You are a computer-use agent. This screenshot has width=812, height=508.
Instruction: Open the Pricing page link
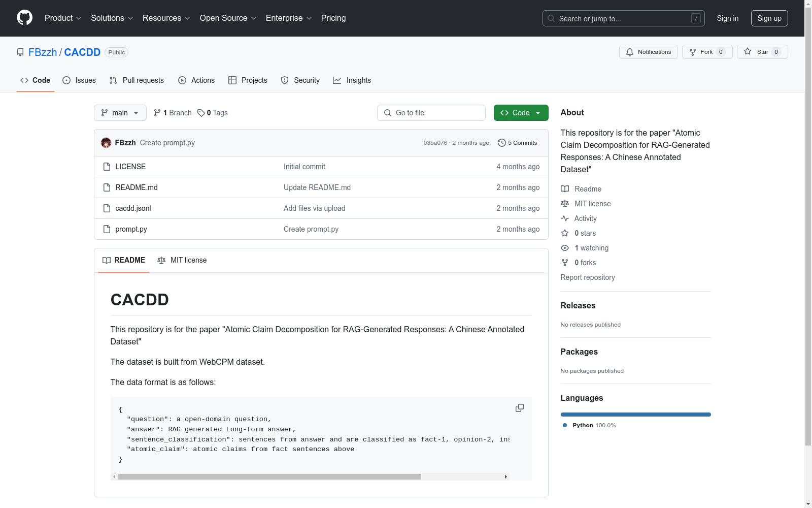click(333, 18)
